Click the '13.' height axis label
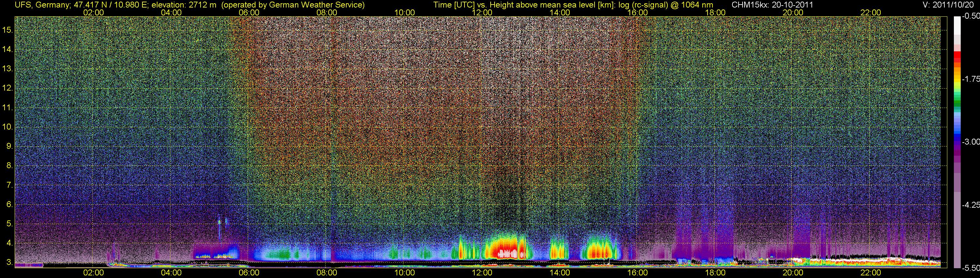The width and height of the screenshot is (980, 278). pyautogui.click(x=8, y=69)
